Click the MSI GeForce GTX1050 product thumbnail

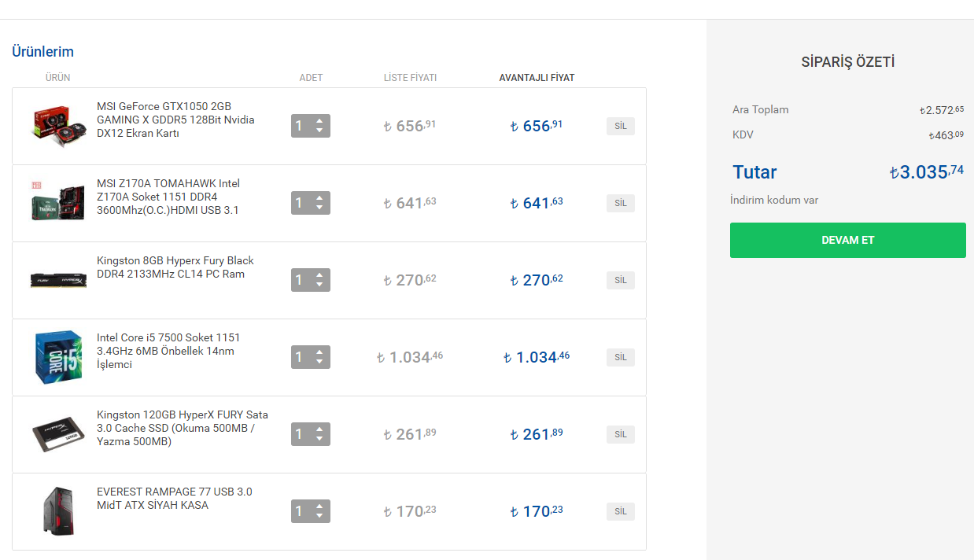(x=58, y=126)
